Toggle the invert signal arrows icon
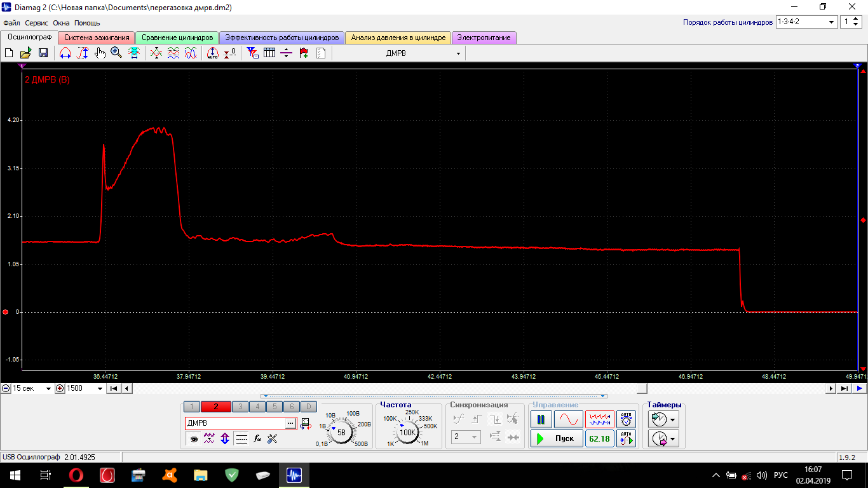 225,438
